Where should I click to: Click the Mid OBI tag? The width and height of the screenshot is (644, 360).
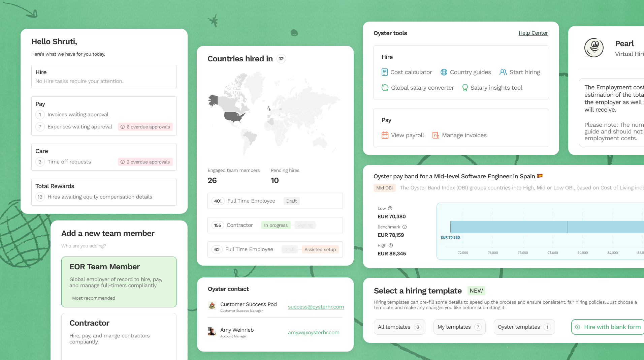384,188
